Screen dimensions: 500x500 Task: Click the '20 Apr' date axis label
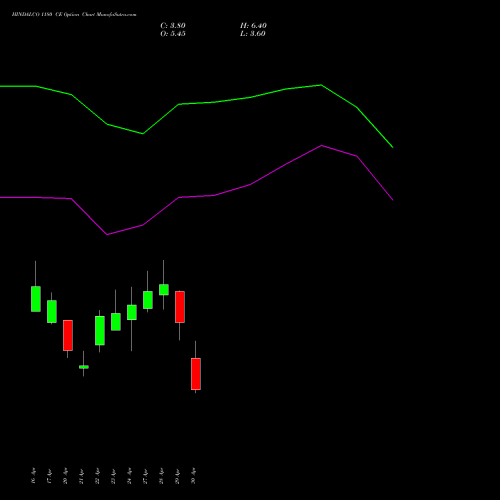pyautogui.click(x=65, y=476)
